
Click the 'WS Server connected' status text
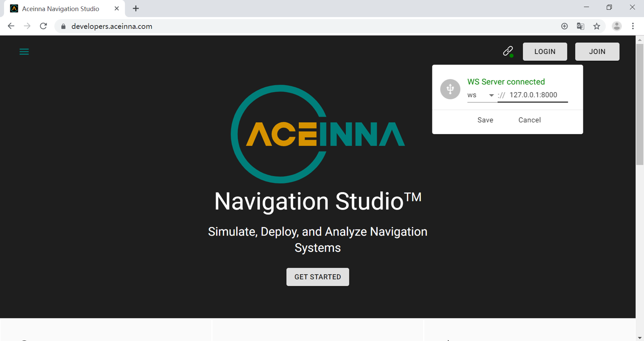506,82
